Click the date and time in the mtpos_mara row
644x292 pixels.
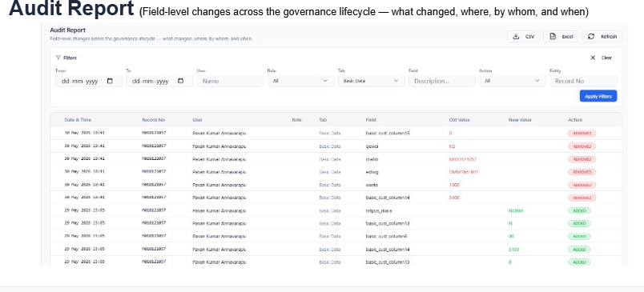(85, 210)
